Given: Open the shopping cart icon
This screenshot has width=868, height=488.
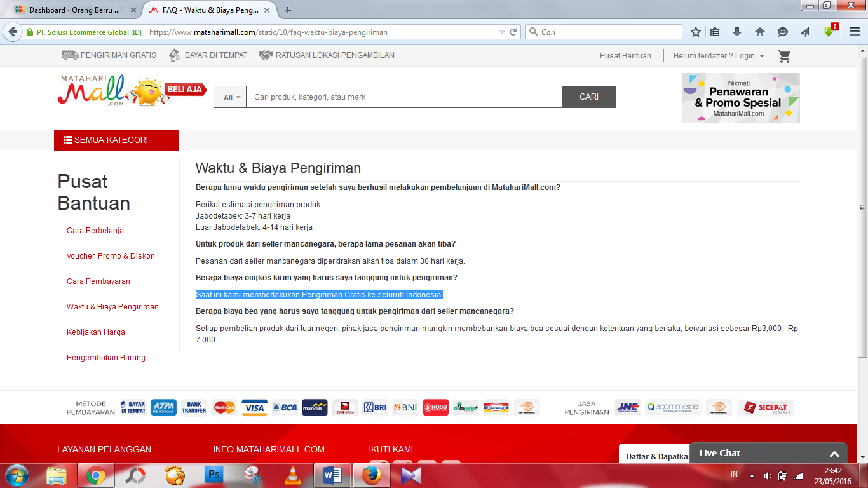Looking at the screenshot, I should tap(785, 56).
